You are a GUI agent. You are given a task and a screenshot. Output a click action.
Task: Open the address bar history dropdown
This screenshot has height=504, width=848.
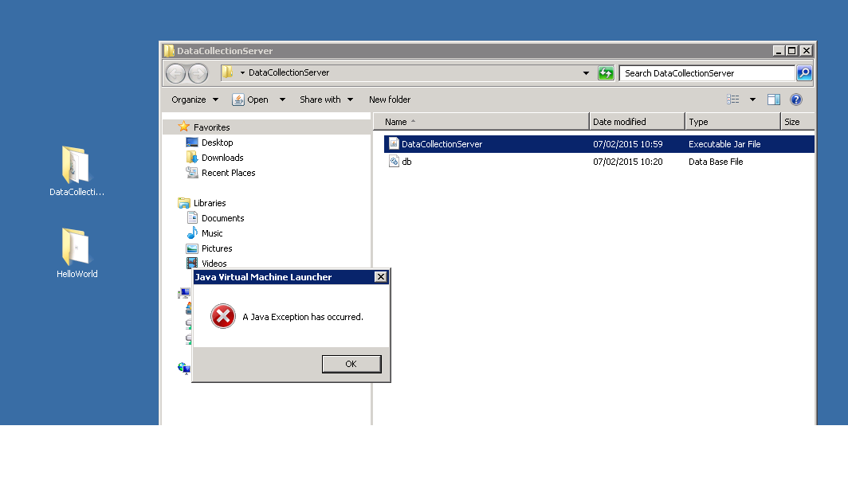tap(586, 73)
